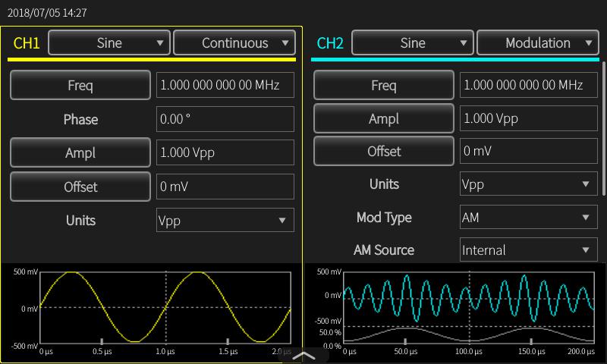Image resolution: width=607 pixels, height=364 pixels.
Task: Open CH2 Sine waveform dropdown
Action: (413, 42)
